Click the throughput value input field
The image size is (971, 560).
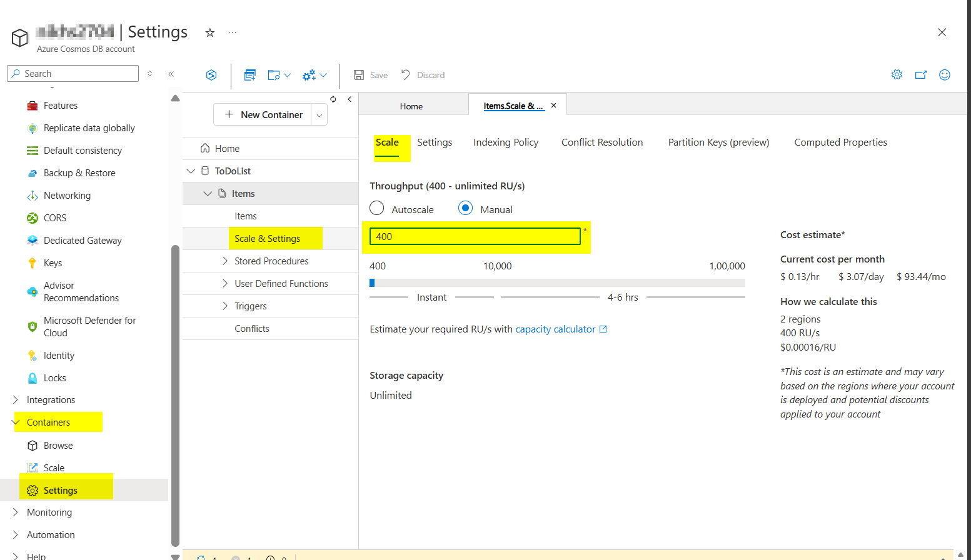(475, 236)
